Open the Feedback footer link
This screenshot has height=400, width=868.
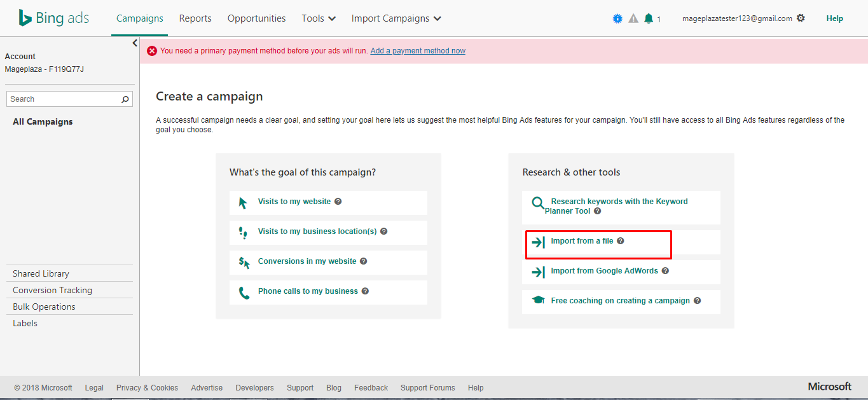click(371, 388)
